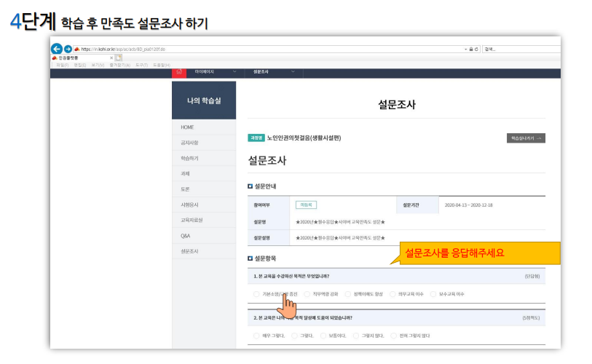Image resolution: width=592 pixels, height=364 pixels.
Task: Open 과제 in sidebar
Action: [x=204, y=174]
